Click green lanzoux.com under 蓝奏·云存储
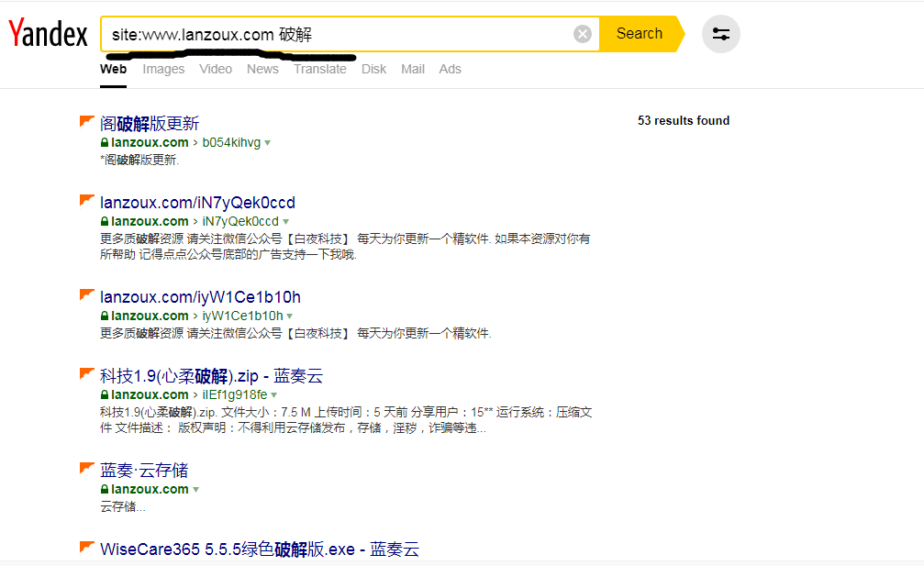Screen dimensions: 924x566 point(150,489)
